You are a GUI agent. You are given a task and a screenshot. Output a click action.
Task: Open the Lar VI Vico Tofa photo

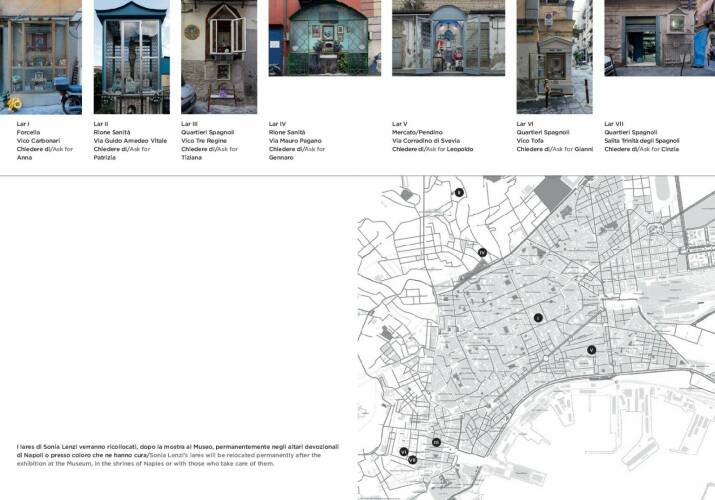click(x=554, y=56)
